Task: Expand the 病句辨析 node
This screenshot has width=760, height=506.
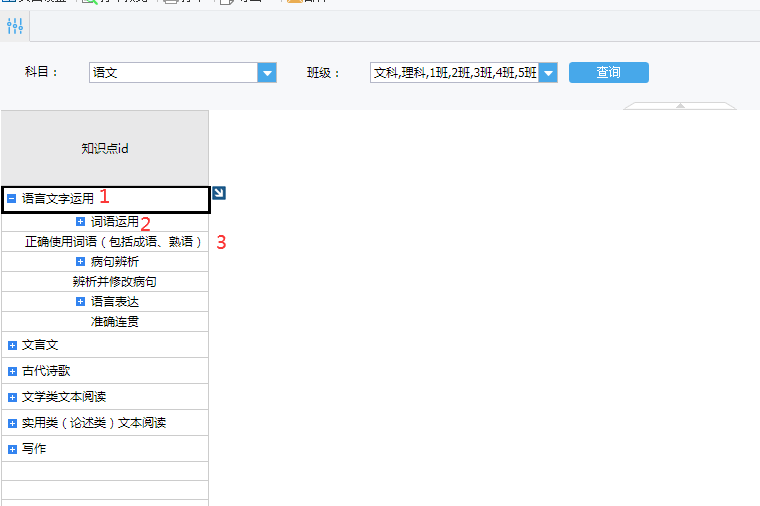Action: 80,262
